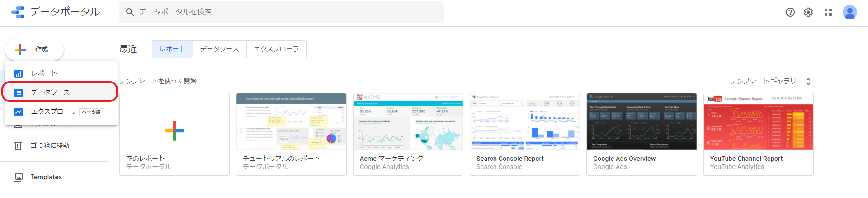Open the YouTube Channel Report thumbnail
Image resolution: width=868 pixels, height=198 pixels.
759,121
